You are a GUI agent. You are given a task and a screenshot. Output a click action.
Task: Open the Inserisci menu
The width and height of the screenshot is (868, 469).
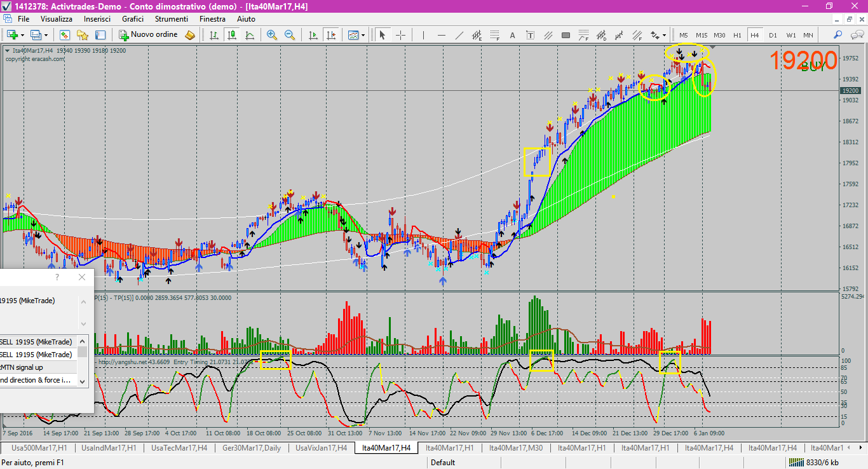click(x=97, y=19)
